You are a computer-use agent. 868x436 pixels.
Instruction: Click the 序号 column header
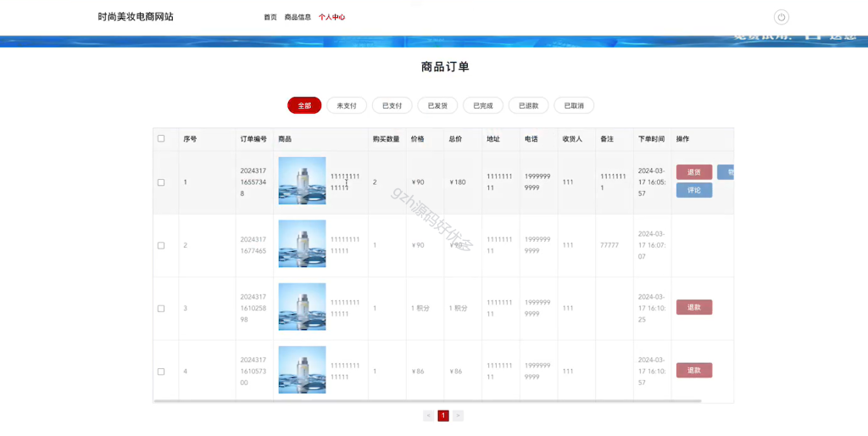(x=191, y=139)
